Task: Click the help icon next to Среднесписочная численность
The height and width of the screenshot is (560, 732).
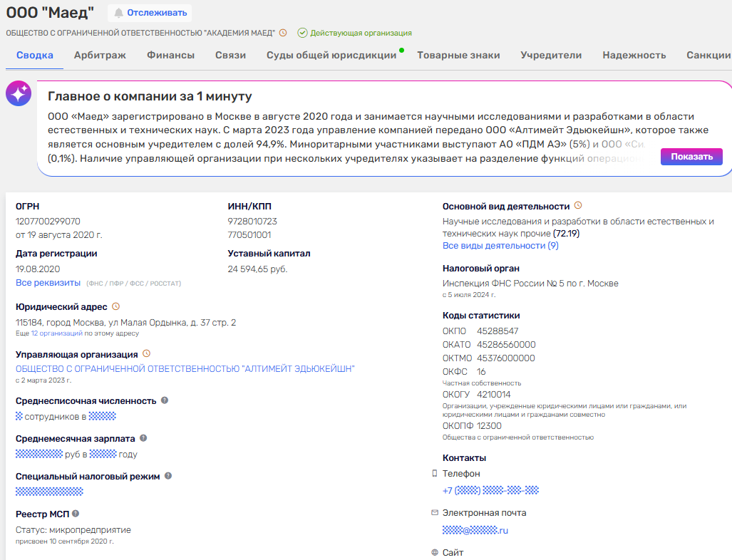Action: click(165, 400)
